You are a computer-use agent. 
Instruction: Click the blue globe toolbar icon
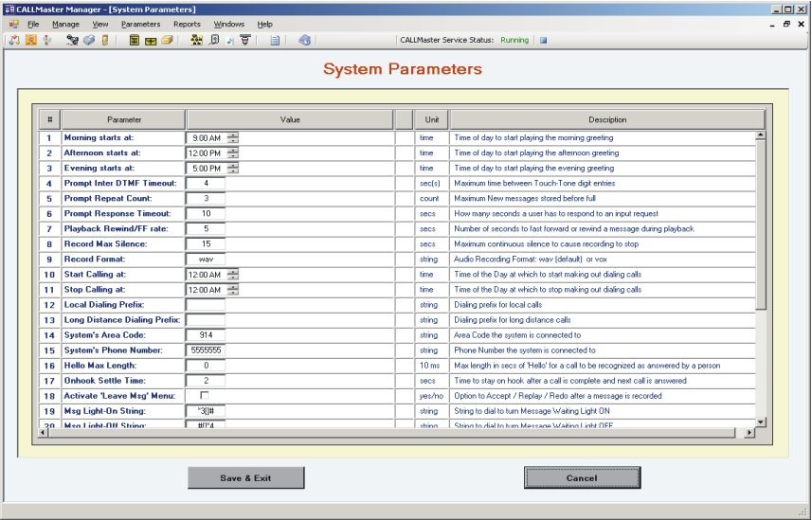pos(304,40)
